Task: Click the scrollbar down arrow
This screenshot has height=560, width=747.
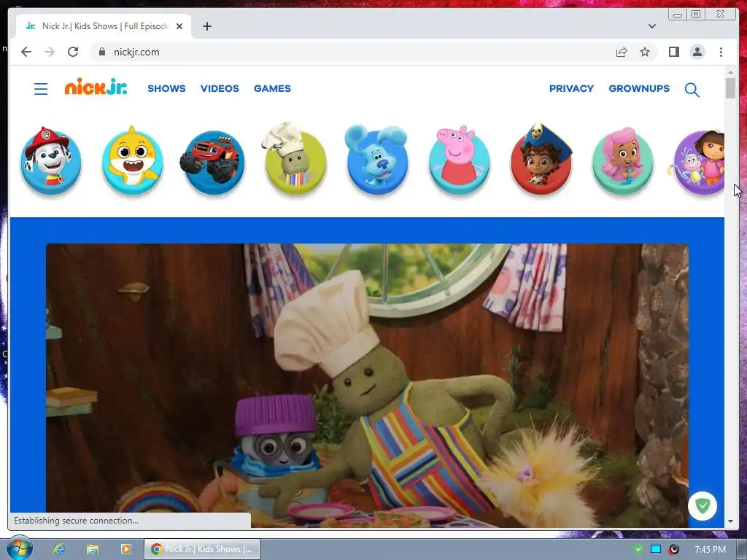Action: pyautogui.click(x=730, y=521)
